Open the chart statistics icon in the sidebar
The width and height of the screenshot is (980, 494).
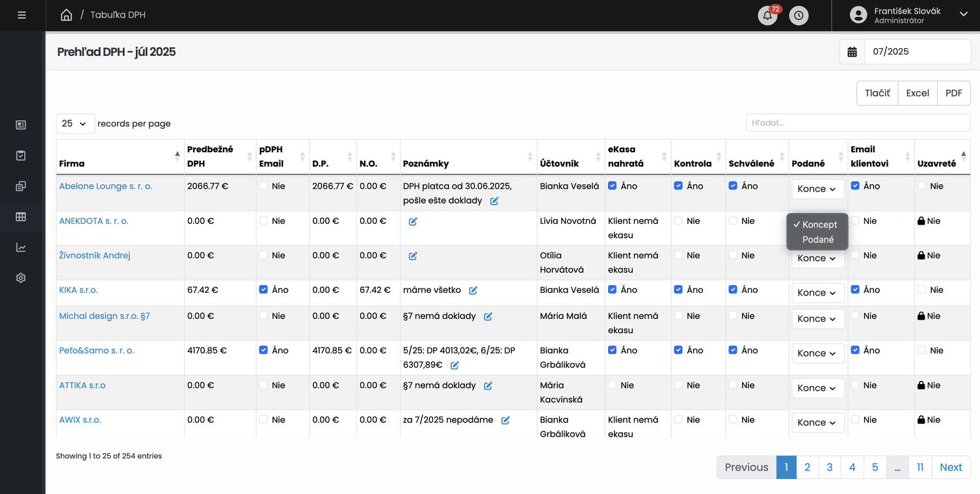click(21, 247)
